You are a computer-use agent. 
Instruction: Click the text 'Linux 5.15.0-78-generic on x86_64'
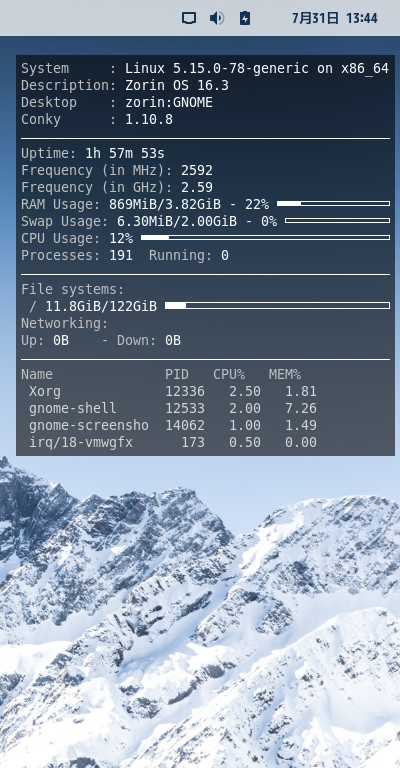[257, 69]
